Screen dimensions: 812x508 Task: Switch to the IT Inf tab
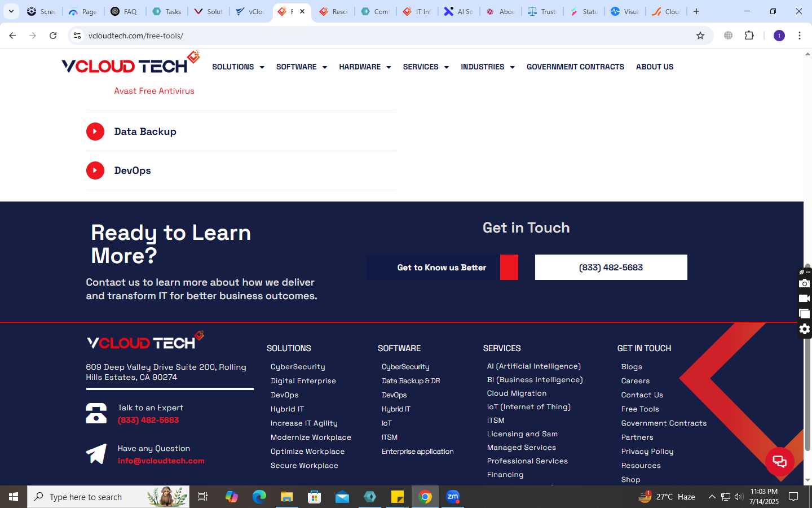[417, 11]
